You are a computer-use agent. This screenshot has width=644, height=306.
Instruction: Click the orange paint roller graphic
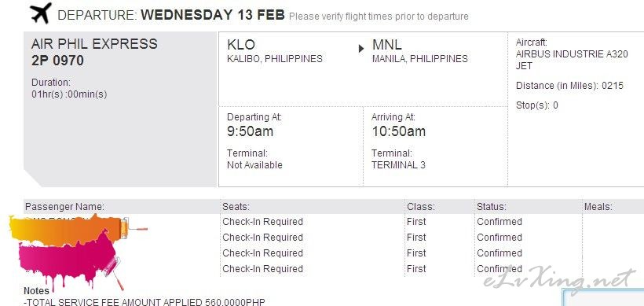click(78, 230)
